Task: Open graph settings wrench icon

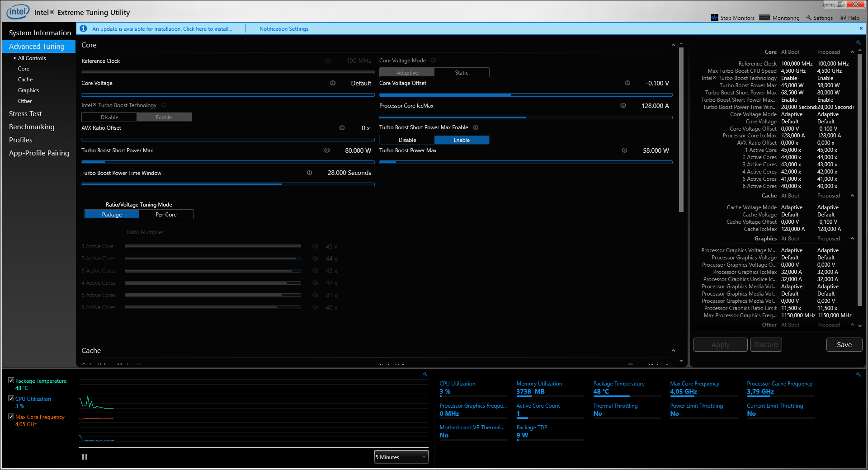Action: (x=425, y=374)
